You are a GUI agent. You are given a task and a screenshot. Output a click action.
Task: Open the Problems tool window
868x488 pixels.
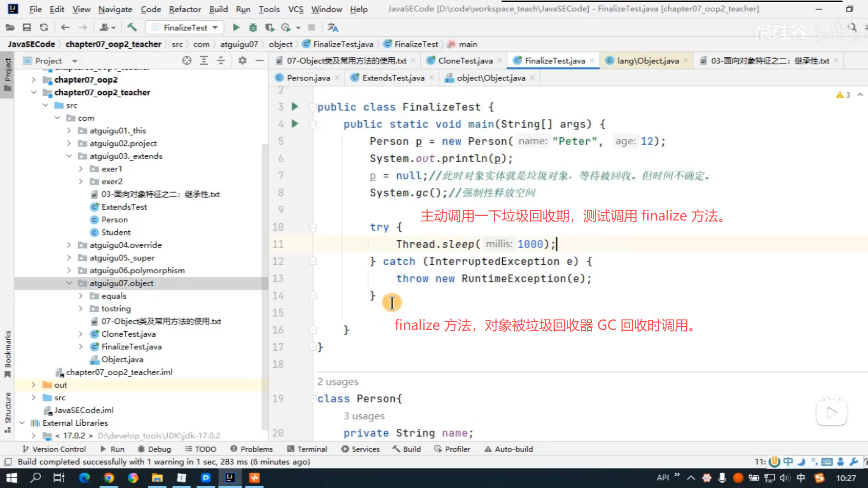[x=251, y=449]
